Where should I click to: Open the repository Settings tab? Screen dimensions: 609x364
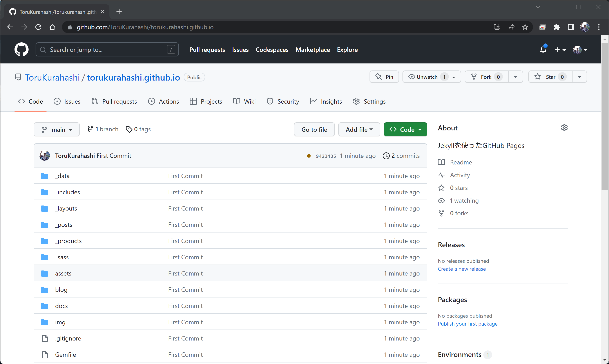(x=369, y=102)
